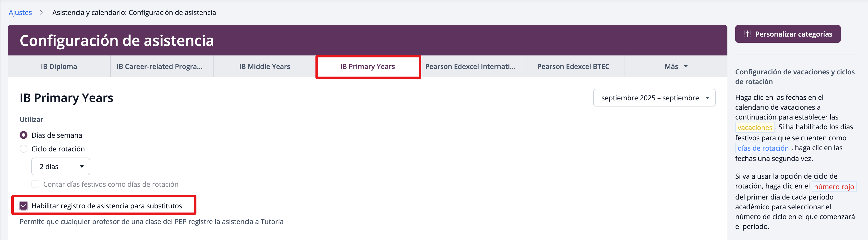Open the Más tabs dropdown
The width and height of the screenshot is (868, 240).
[x=675, y=67]
